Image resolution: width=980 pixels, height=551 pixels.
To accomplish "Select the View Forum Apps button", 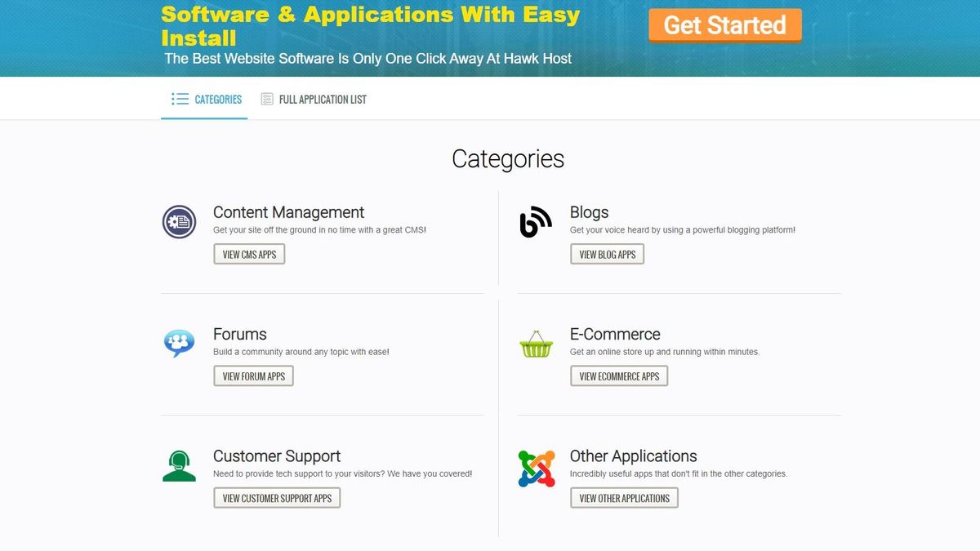I will pyautogui.click(x=253, y=376).
